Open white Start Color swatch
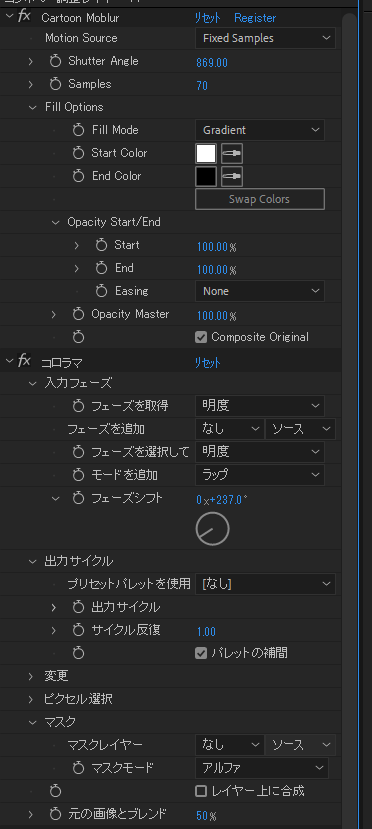Viewport: 372px width, 829px height. click(x=206, y=153)
